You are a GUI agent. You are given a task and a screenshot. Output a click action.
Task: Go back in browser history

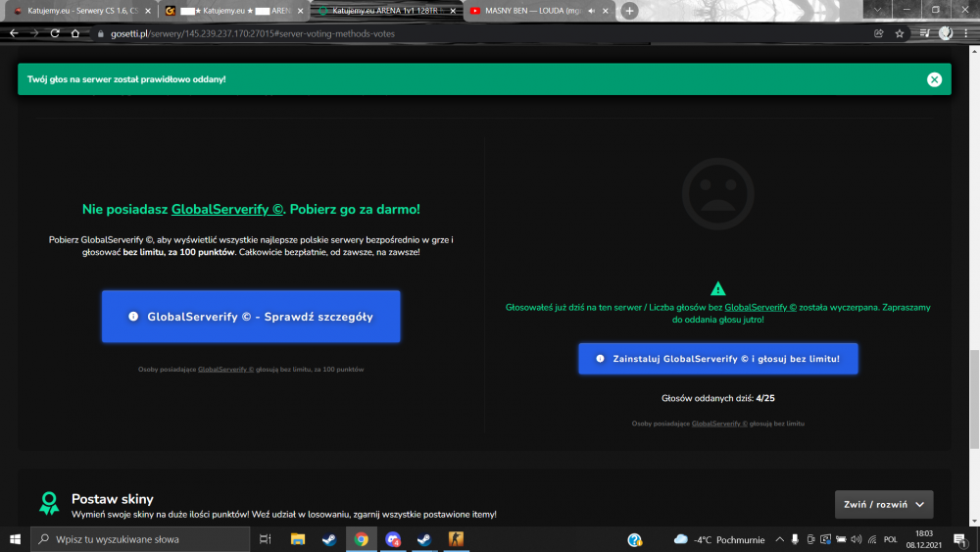click(14, 33)
